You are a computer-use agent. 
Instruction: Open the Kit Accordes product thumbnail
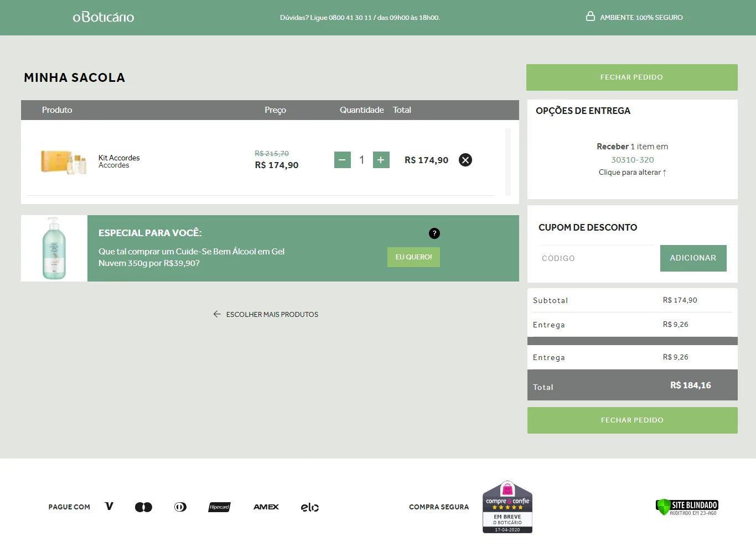point(64,162)
